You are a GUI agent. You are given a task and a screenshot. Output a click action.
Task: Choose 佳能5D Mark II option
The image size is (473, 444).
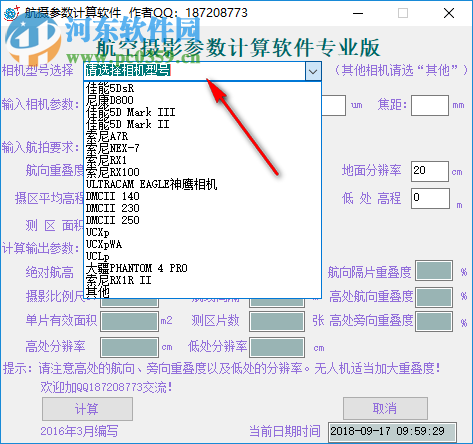click(202, 124)
